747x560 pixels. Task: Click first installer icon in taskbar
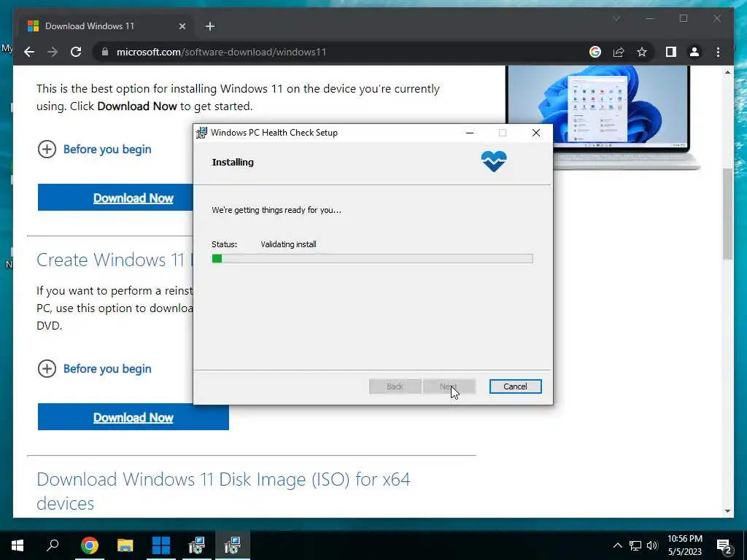pyautogui.click(x=197, y=545)
